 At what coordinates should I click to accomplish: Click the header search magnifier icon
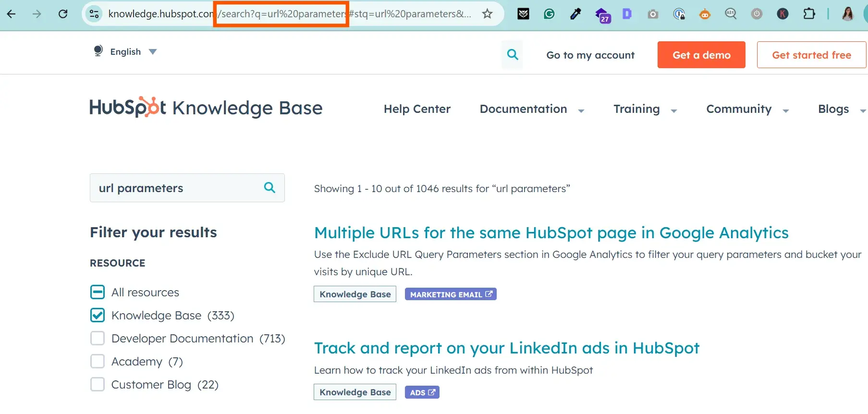point(513,55)
